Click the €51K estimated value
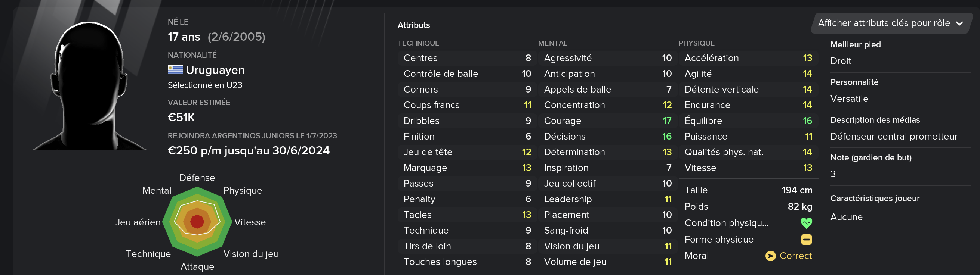Viewport: 980px width, 275px height. [x=181, y=118]
